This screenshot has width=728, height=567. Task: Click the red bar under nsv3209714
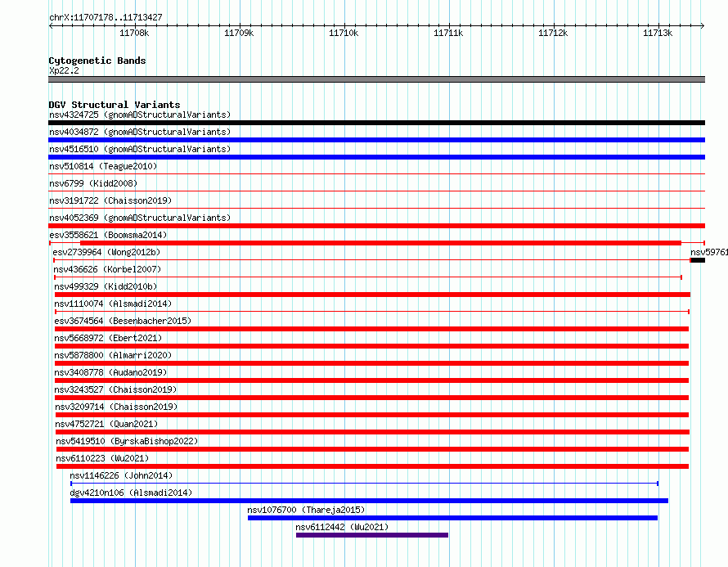tap(372, 415)
